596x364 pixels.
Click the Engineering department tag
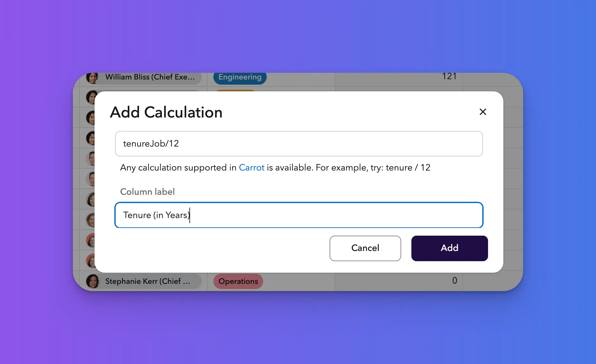click(240, 77)
